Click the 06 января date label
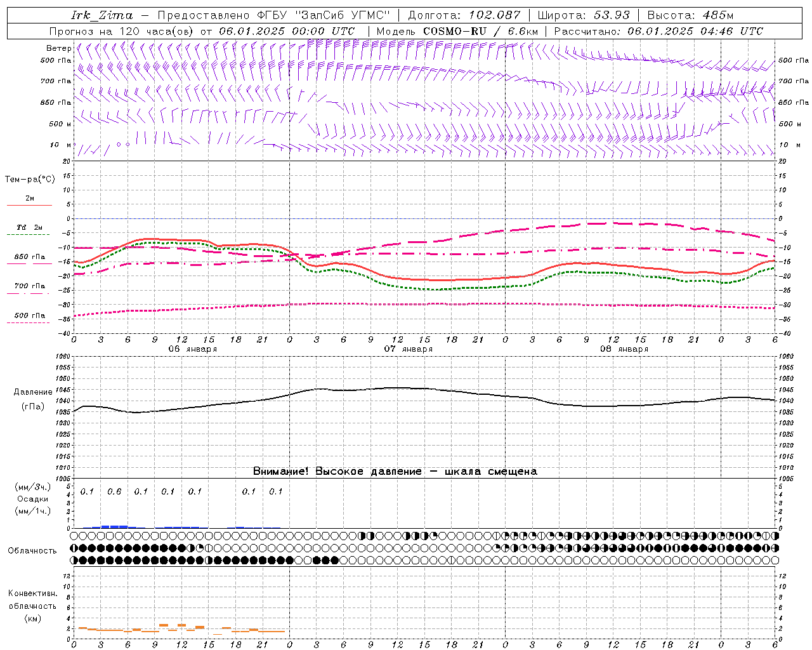812x650 pixels. [x=193, y=349]
